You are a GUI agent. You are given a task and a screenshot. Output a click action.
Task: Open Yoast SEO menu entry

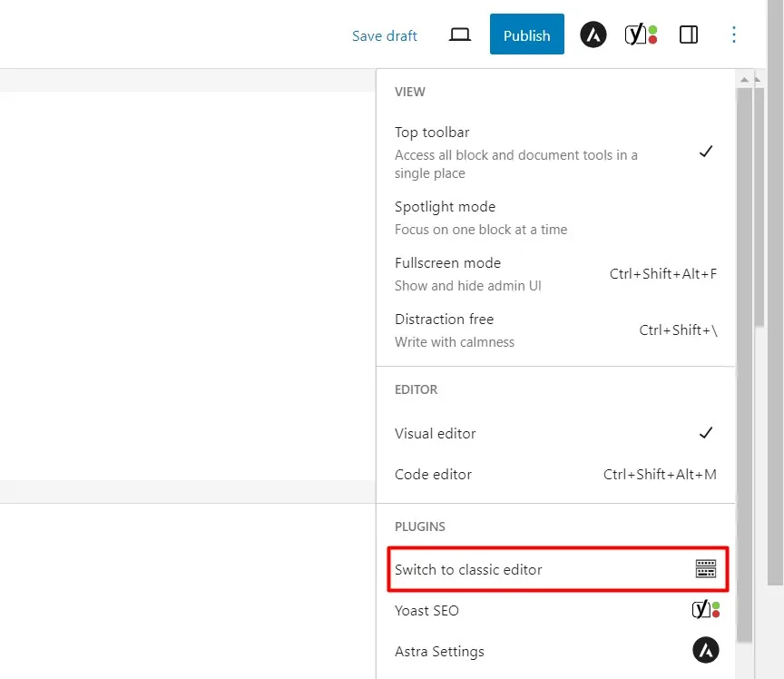pos(555,610)
